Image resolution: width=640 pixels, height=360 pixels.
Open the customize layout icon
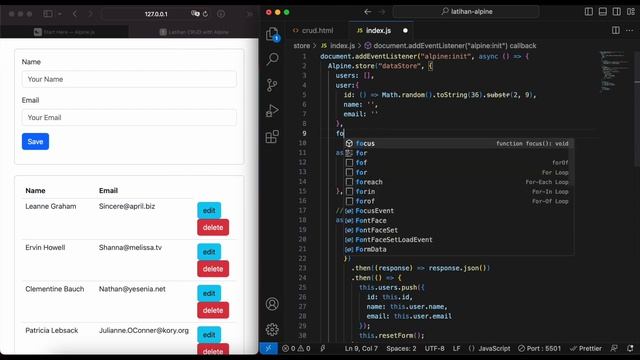click(x=631, y=12)
